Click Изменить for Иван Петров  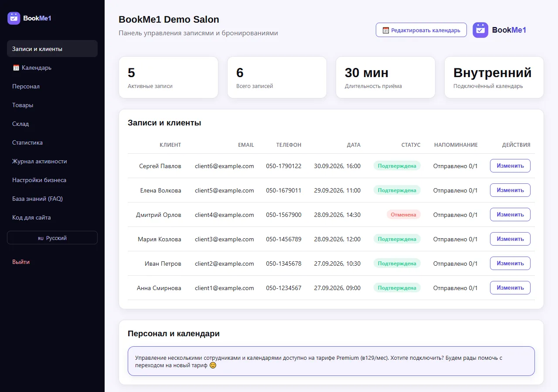pos(510,264)
